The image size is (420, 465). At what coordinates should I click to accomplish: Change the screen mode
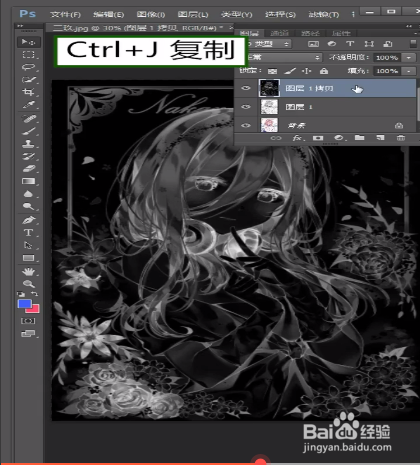pos(28,333)
